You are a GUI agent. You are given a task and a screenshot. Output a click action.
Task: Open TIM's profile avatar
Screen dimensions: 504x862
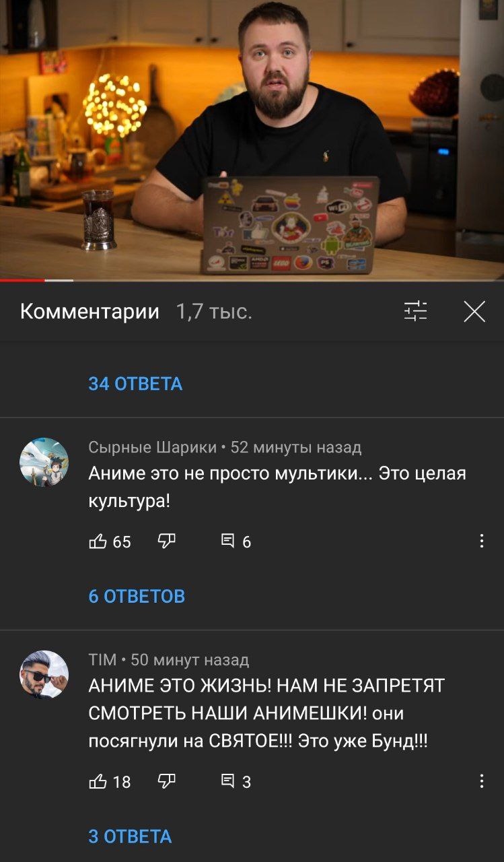click(44, 675)
